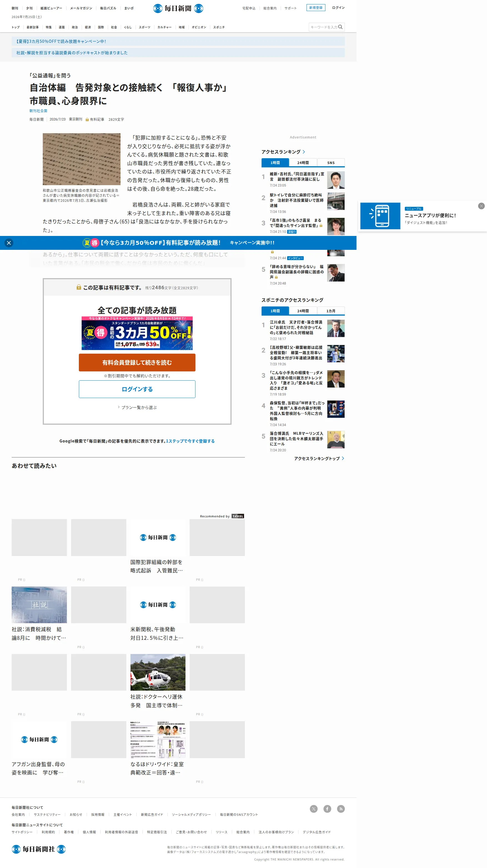Viewport: 487px width, 868px height.
Task: Open 社説:消費税減税 recommended article
Action: pyautogui.click(x=39, y=633)
